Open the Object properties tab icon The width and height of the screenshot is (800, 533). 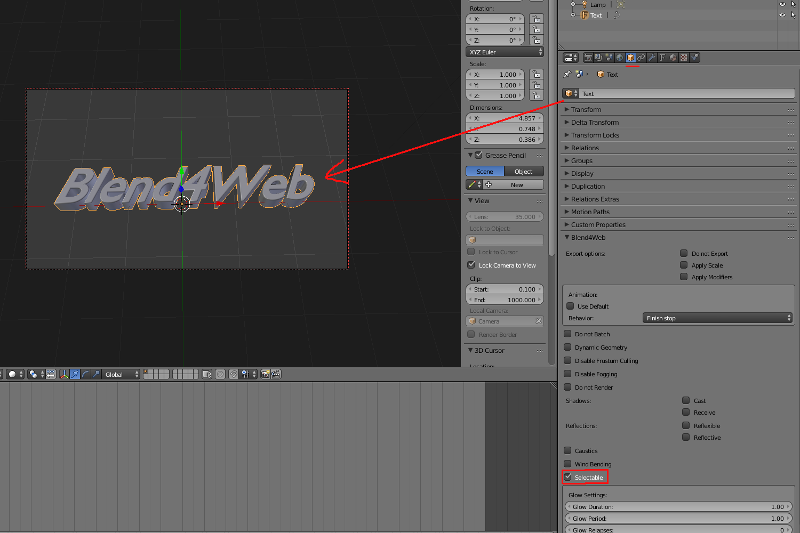[x=630, y=58]
